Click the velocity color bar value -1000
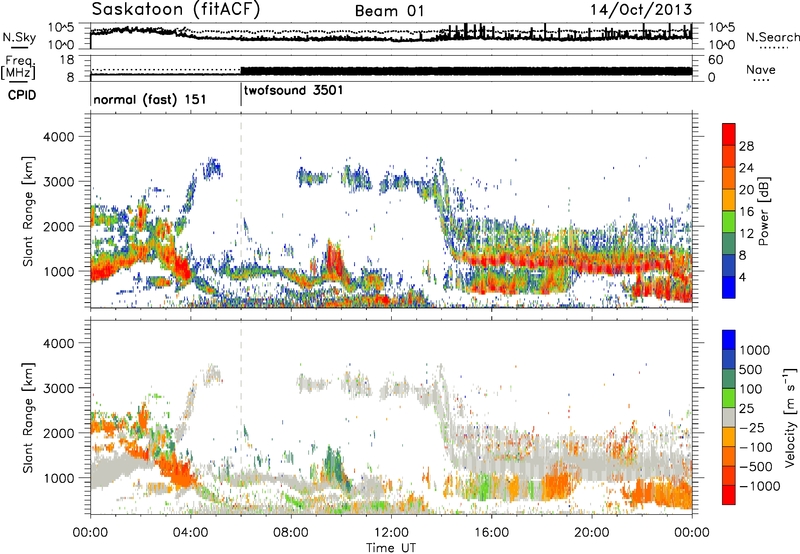 coord(759,486)
